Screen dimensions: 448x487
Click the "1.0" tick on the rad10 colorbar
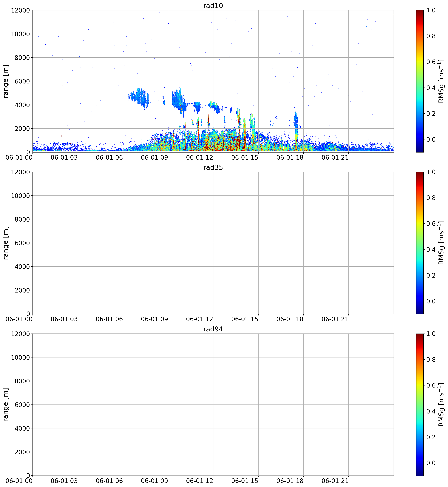click(431, 10)
